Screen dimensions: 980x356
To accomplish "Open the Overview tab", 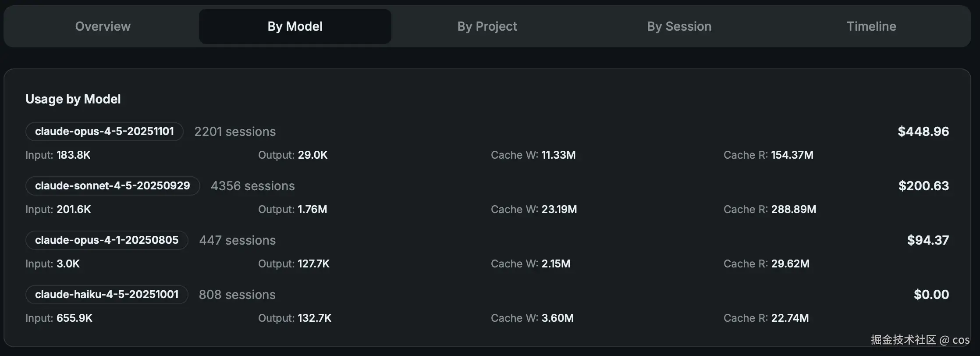I will [x=103, y=26].
